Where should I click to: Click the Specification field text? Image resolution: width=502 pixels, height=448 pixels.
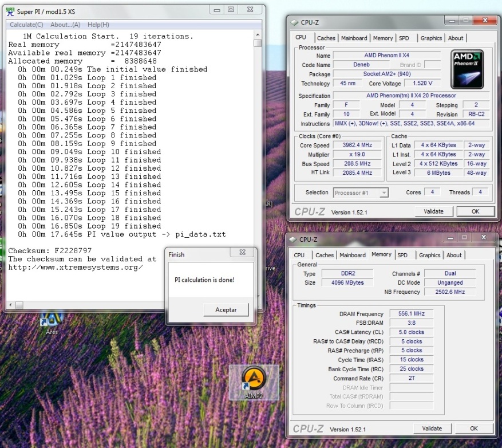[x=411, y=96]
